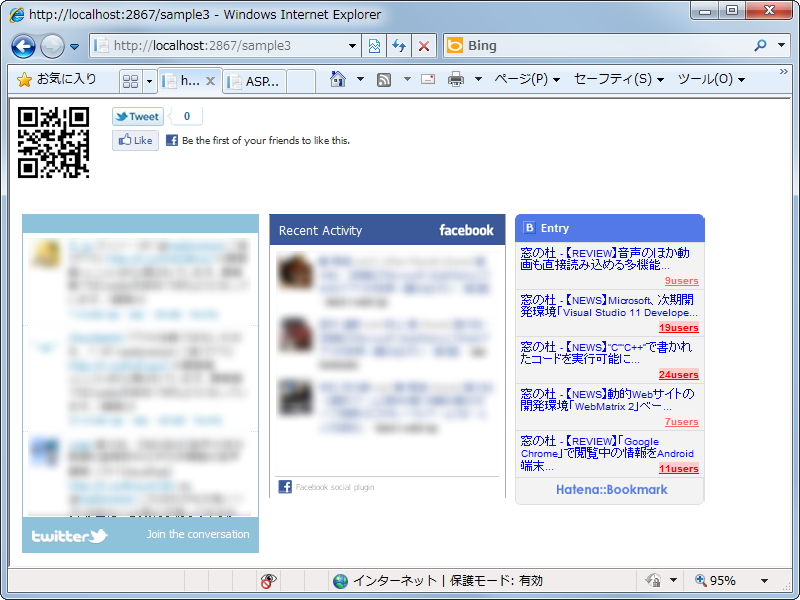Viewport: 800px width, 600px height.
Task: Click the 19users bookmark count
Action: click(x=679, y=328)
